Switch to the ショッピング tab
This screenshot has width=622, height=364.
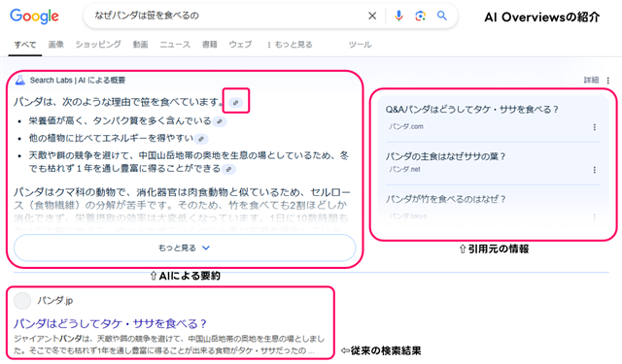(x=98, y=45)
